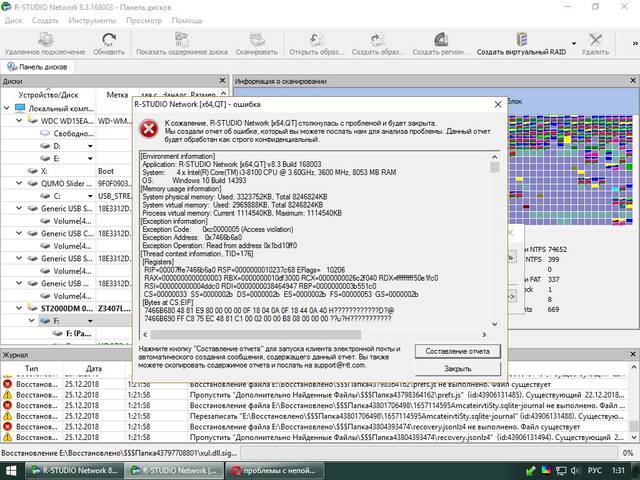Collapse the QUMO Slider disk node

pos(19,183)
